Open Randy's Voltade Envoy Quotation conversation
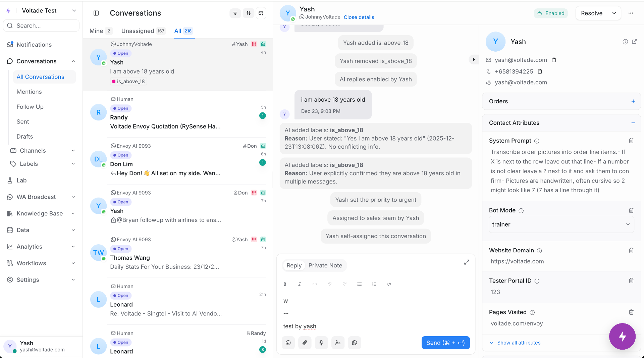This screenshot has width=644, height=358. pyautogui.click(x=178, y=113)
